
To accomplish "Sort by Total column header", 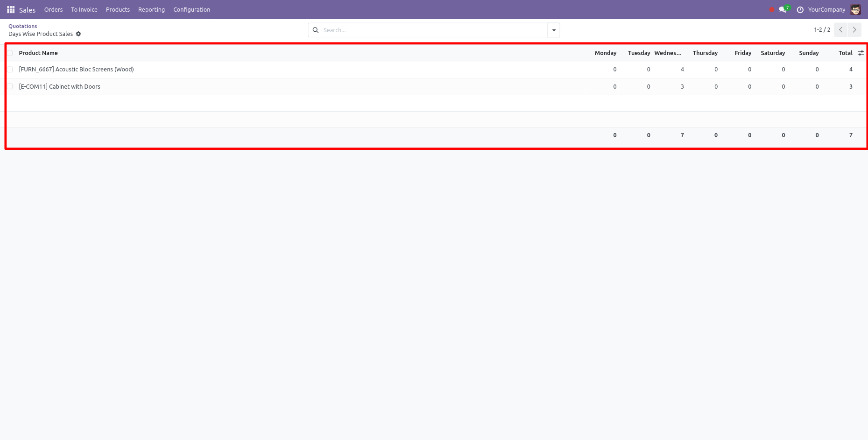I will [845, 53].
